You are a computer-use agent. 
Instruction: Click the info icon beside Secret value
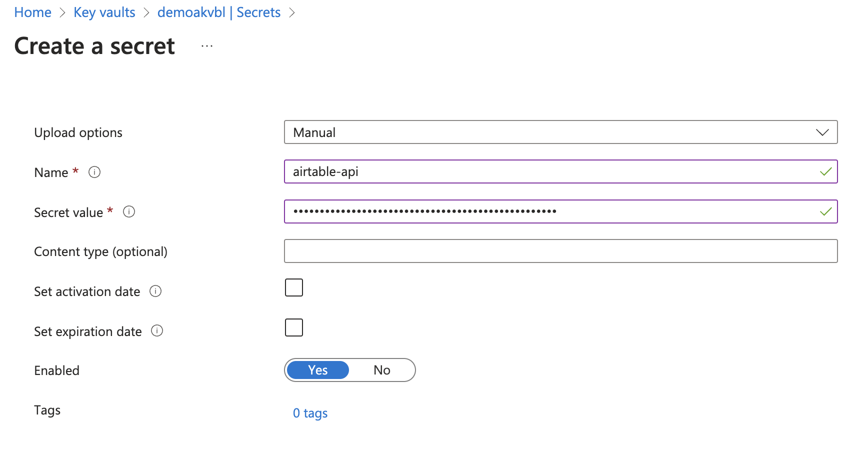(x=128, y=212)
